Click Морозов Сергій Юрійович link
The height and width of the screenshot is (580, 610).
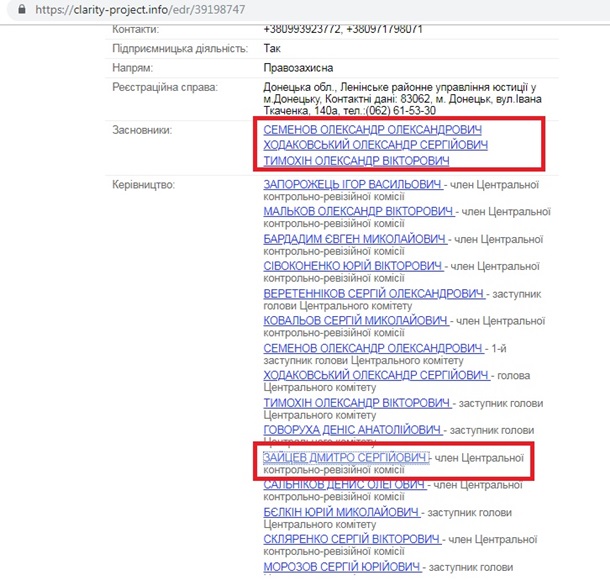[340, 566]
